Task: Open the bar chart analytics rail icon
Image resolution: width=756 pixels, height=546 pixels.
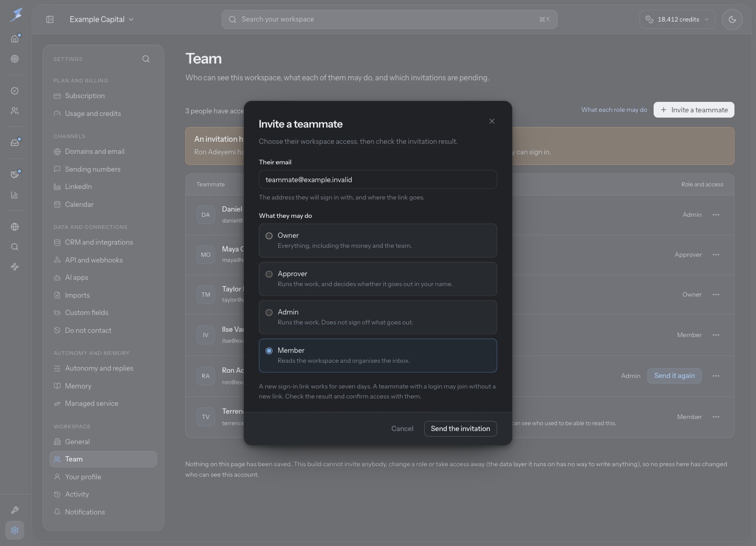Action: 15,195
